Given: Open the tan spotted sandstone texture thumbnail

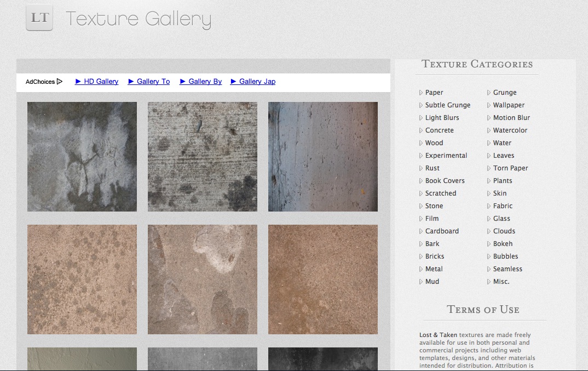Looking at the screenshot, I should click(x=82, y=279).
